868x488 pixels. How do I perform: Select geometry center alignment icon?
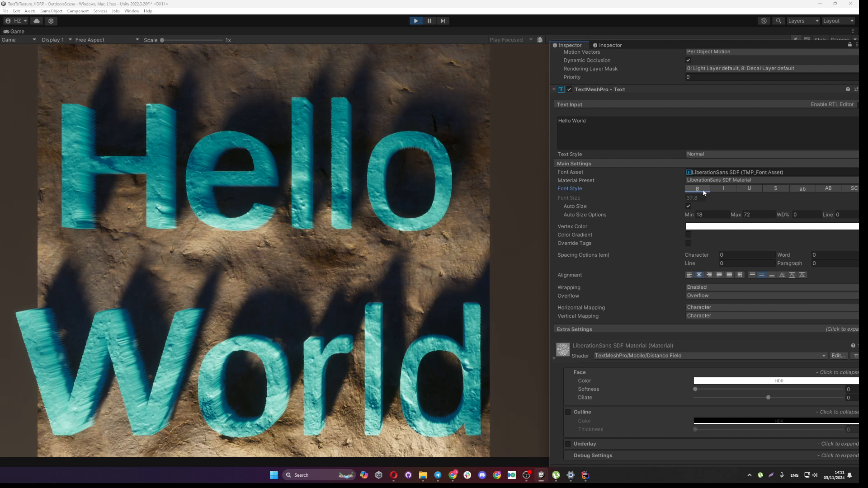click(739, 275)
